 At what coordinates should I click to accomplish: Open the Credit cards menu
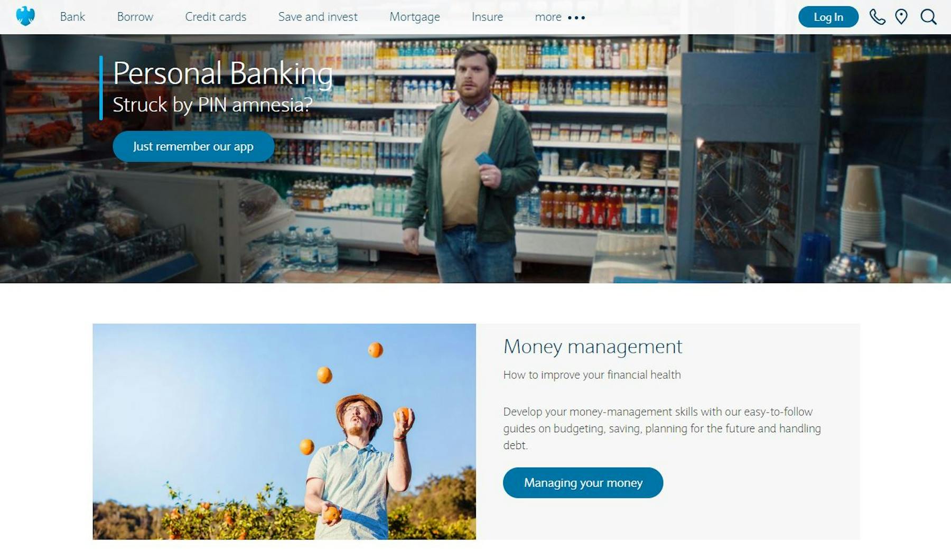[216, 17]
